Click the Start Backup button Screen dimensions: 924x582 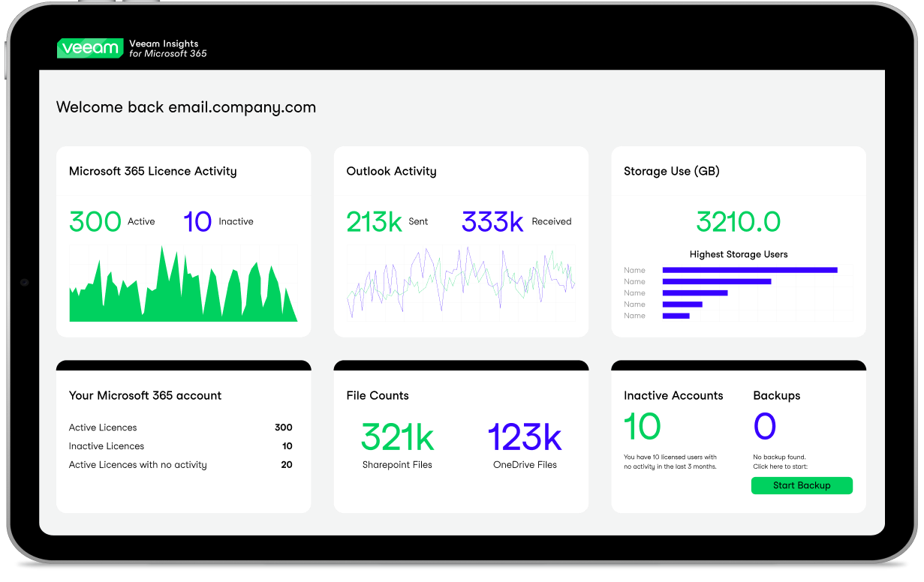tap(802, 485)
